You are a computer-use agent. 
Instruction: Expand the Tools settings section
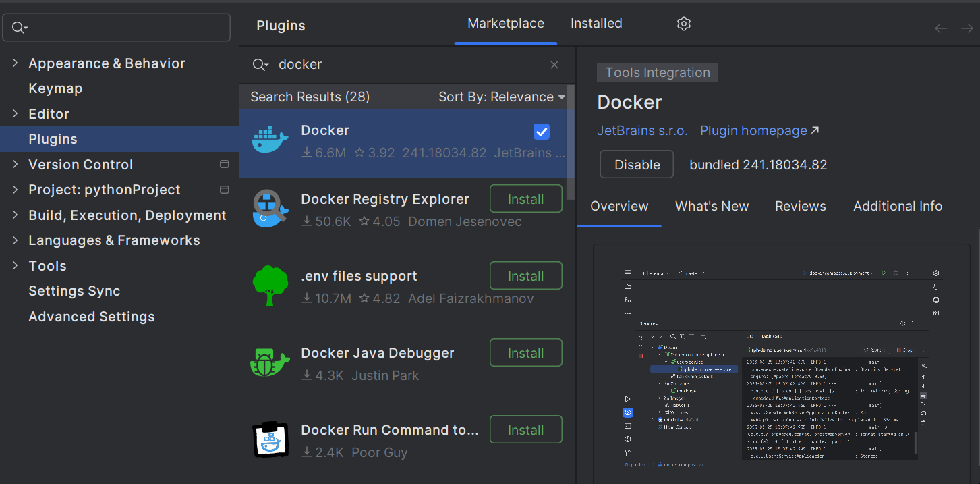16,266
